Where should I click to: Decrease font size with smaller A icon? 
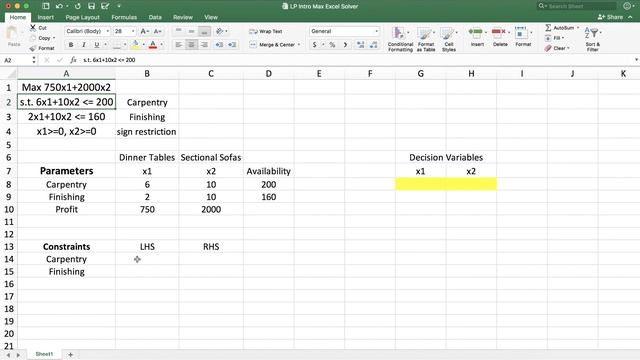tap(158, 31)
